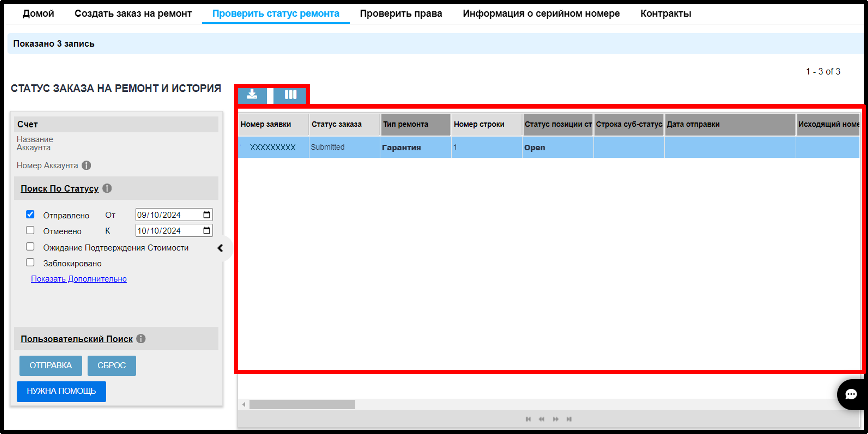Click the Open position status cell

[558, 147]
